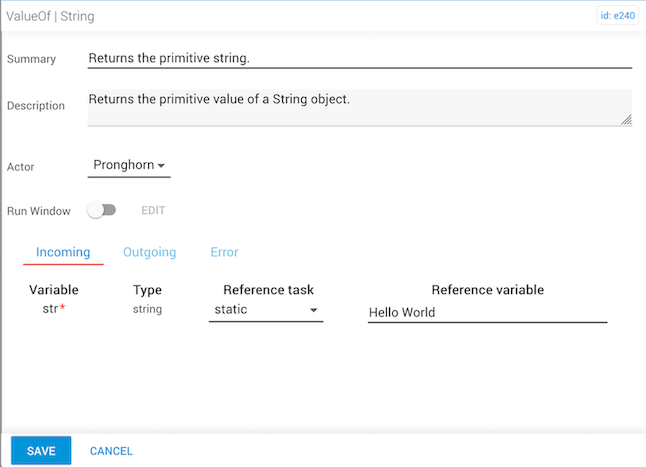Click the Reference task column header
646x467 pixels.
coord(268,290)
